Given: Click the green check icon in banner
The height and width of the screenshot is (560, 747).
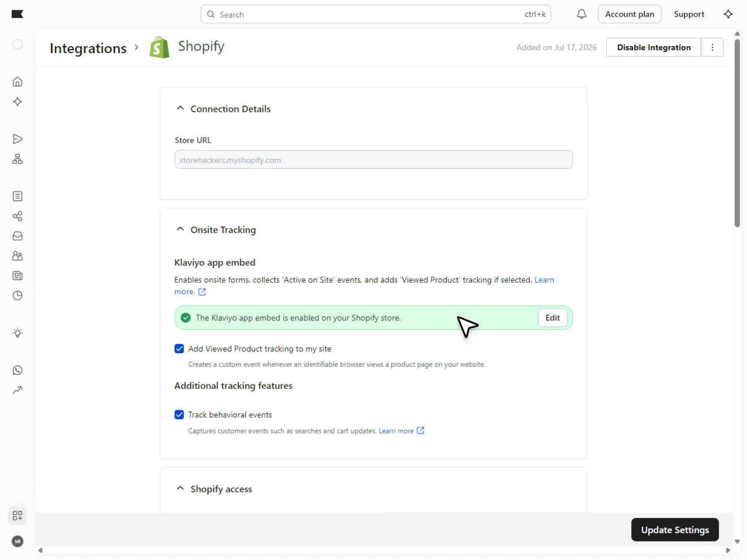Looking at the screenshot, I should 186,318.
